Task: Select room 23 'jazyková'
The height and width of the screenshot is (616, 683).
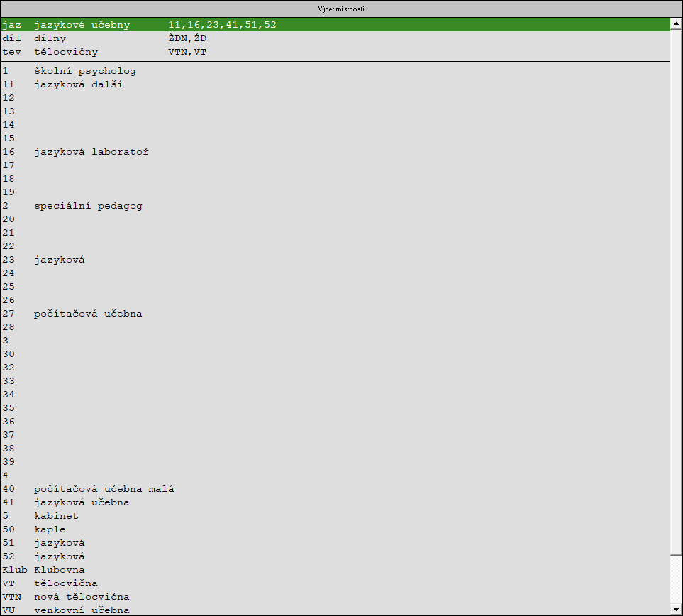Action: (59, 260)
